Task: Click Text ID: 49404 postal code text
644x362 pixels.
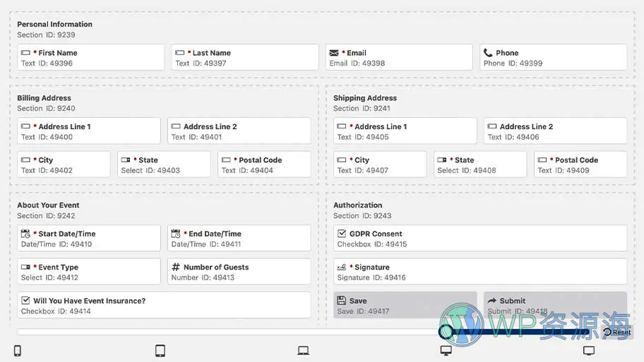Action: coord(247,170)
